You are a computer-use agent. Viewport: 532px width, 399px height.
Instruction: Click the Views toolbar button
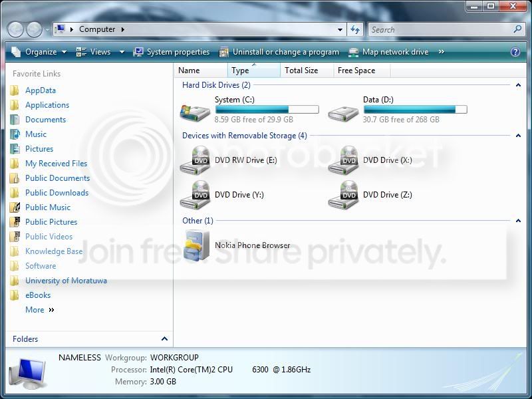94,52
